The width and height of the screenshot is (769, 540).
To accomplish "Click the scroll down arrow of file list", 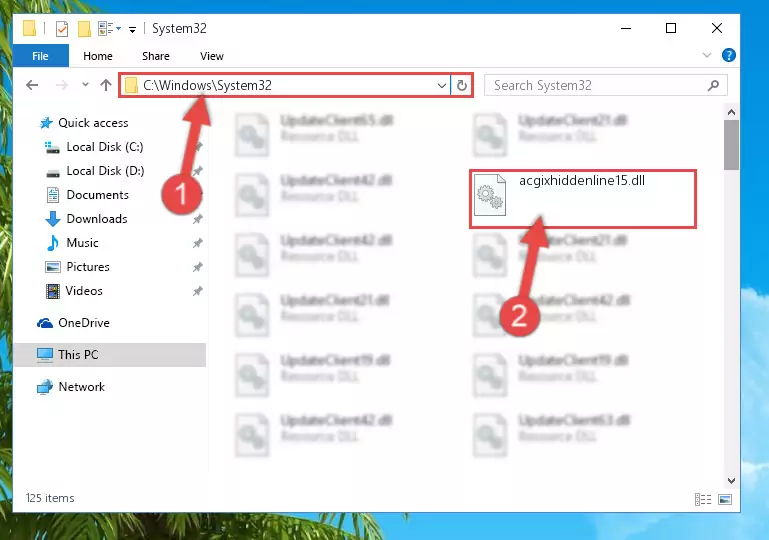I will click(731, 481).
